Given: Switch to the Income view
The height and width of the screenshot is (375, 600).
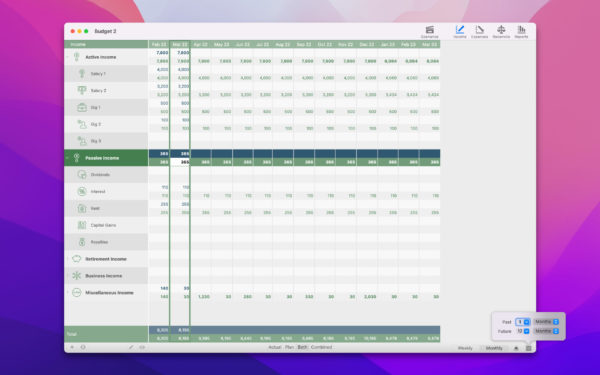Looking at the screenshot, I should coord(460,32).
